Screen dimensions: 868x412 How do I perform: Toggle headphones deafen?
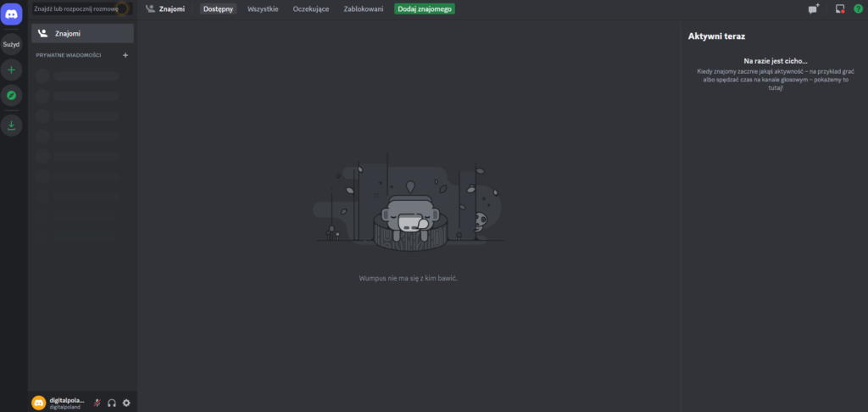click(x=112, y=404)
